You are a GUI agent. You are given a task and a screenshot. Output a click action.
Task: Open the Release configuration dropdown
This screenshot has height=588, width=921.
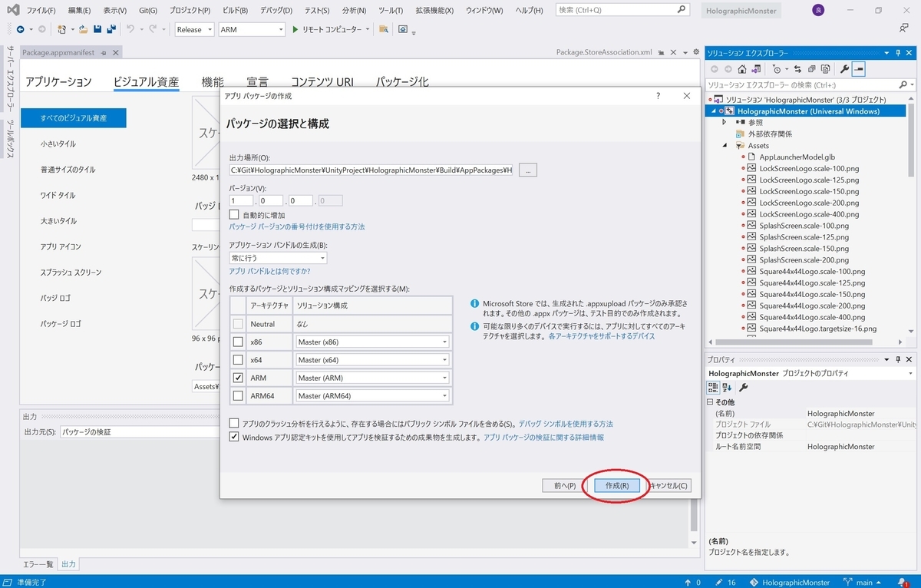tap(194, 29)
